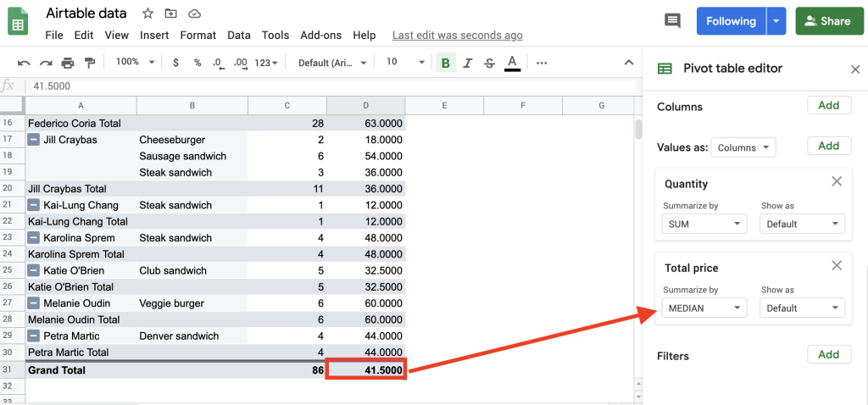Open the Default (Arial) font dropdown
Viewport: 868px width, 405px height.
coord(332,63)
